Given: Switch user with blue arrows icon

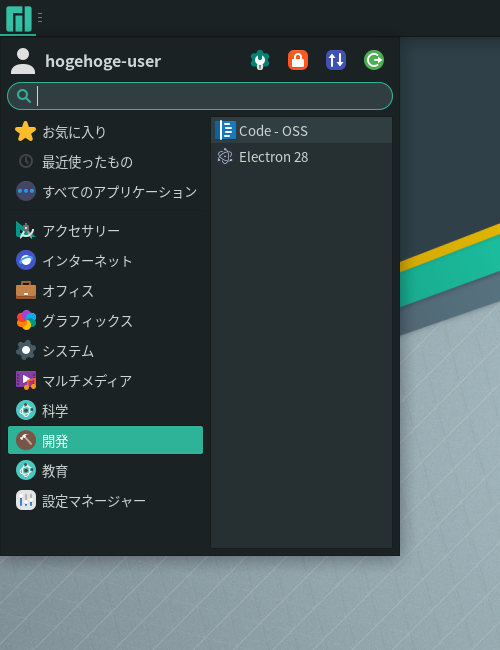Looking at the screenshot, I should coord(336,60).
